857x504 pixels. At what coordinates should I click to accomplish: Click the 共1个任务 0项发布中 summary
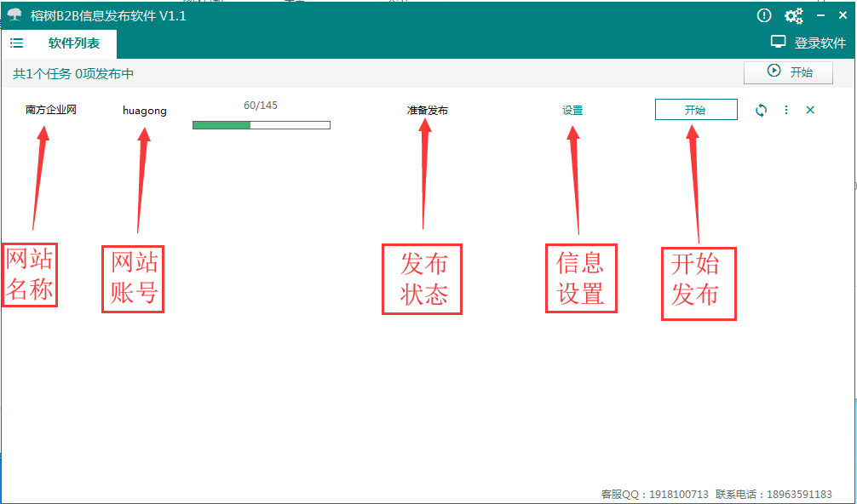(x=73, y=74)
